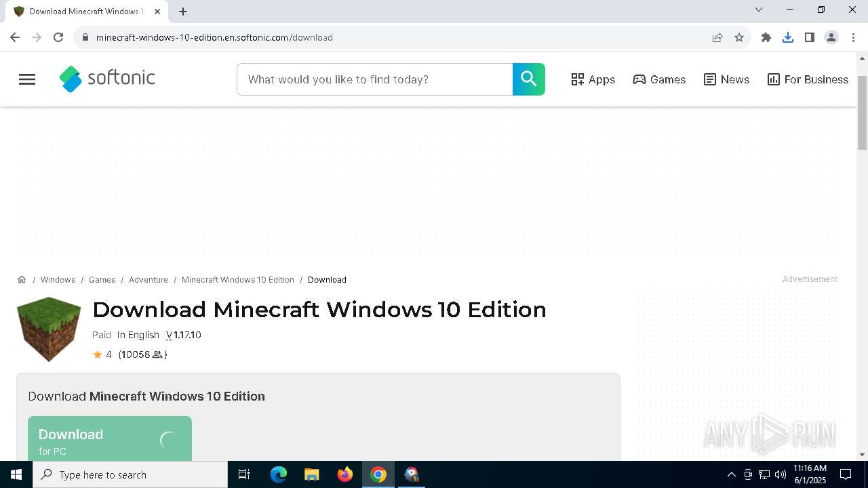View site information lock icon
Image resolution: width=868 pixels, height=488 pixels.
click(85, 37)
